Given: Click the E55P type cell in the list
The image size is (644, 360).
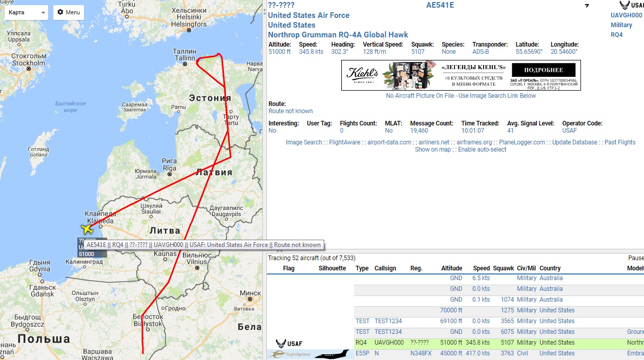Looking at the screenshot, I should 362,353.
